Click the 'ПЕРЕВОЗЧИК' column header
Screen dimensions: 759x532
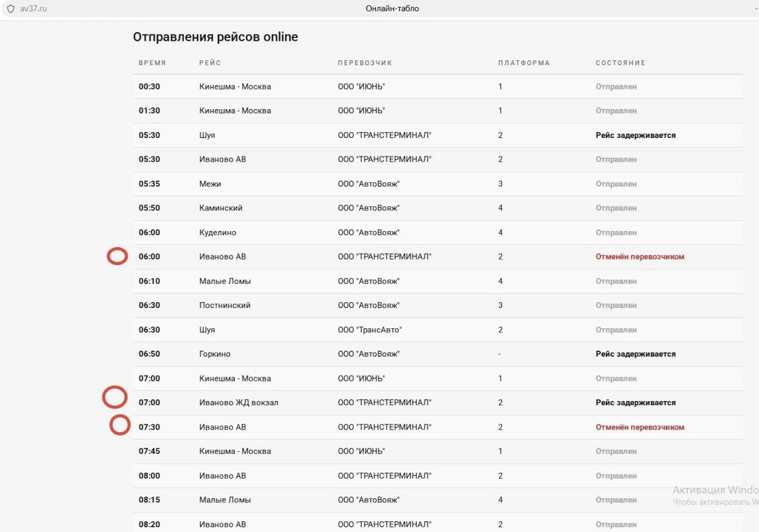pos(365,63)
